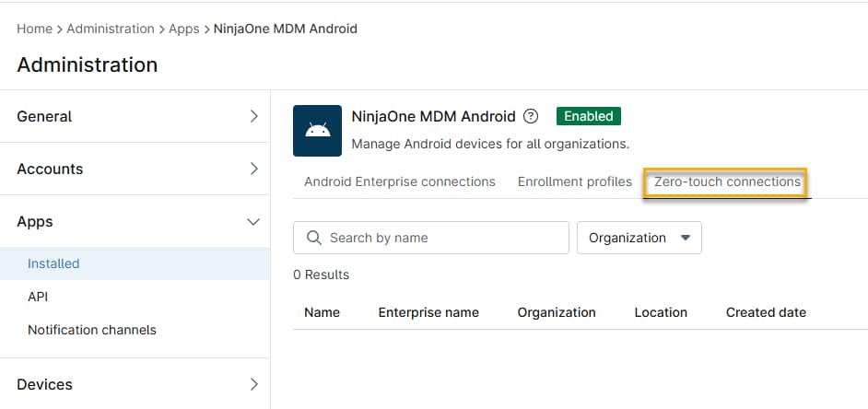Switch to Android Enterprise connections tab
This screenshot has width=868, height=409.
click(x=400, y=181)
